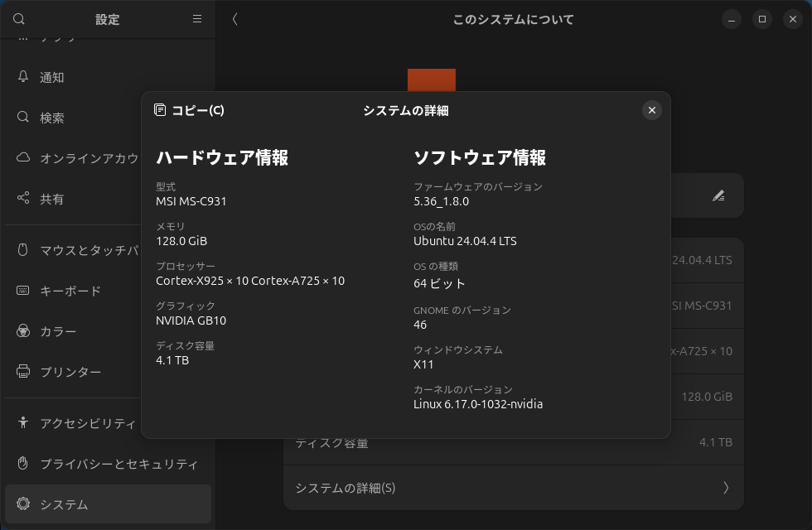Select システム in sidebar

click(x=108, y=503)
